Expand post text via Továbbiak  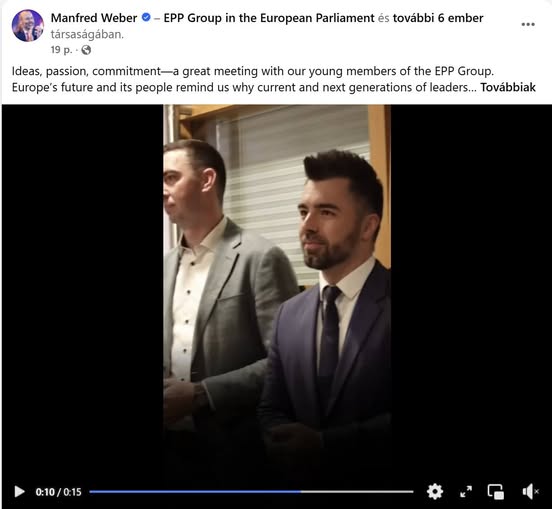508,87
